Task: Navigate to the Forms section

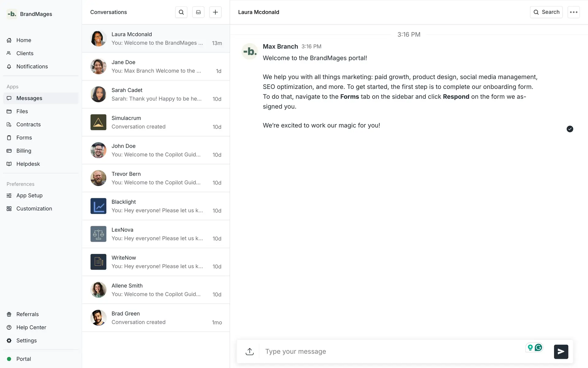Action: coord(24,137)
